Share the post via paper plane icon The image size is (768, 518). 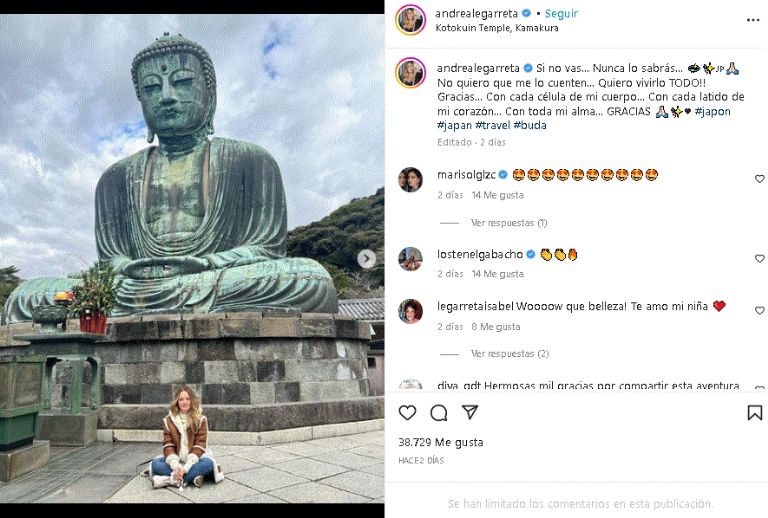[469, 413]
